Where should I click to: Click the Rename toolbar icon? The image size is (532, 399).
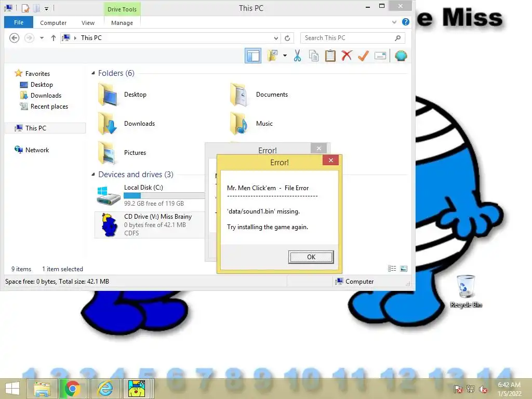[380, 56]
